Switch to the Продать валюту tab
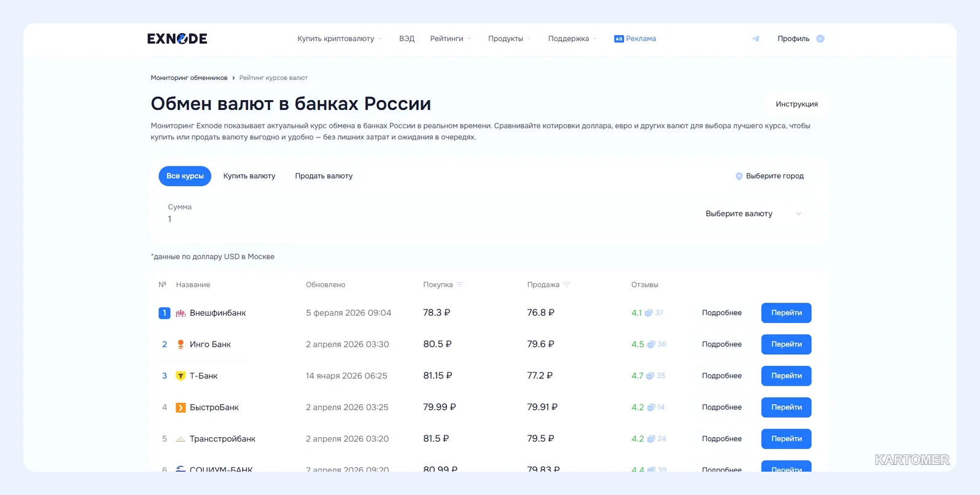980x495 pixels. point(324,176)
